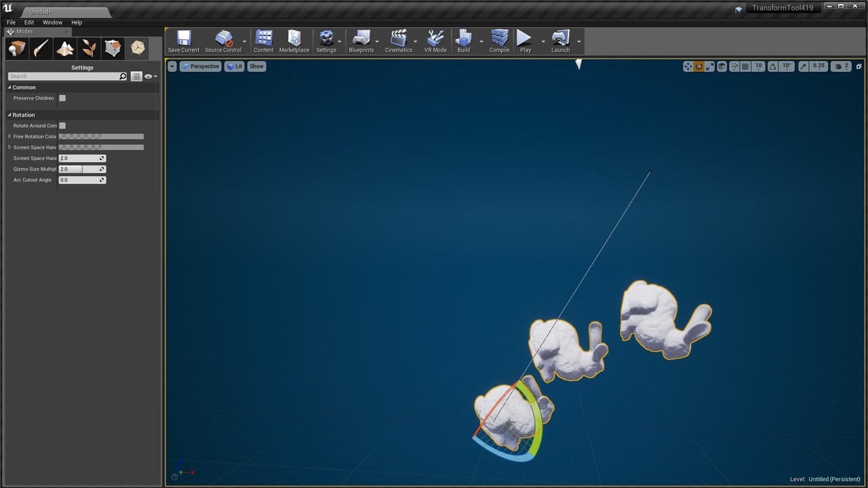
Task: Click the Launch toolbar icon
Action: (561, 41)
